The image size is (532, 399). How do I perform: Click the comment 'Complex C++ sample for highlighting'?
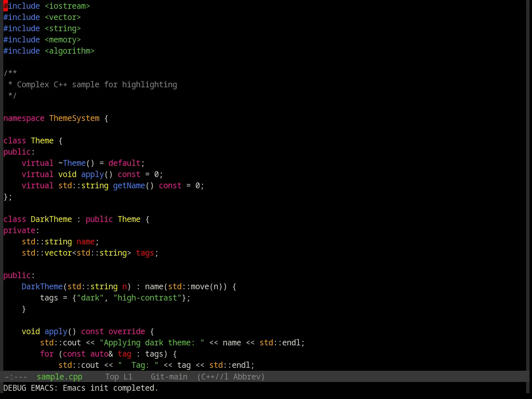97,84
